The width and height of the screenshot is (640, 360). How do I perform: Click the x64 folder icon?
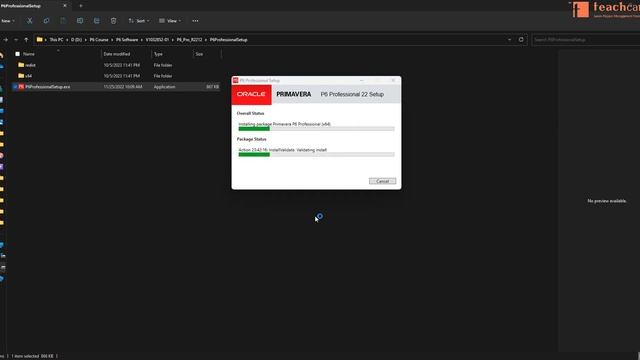[21, 76]
